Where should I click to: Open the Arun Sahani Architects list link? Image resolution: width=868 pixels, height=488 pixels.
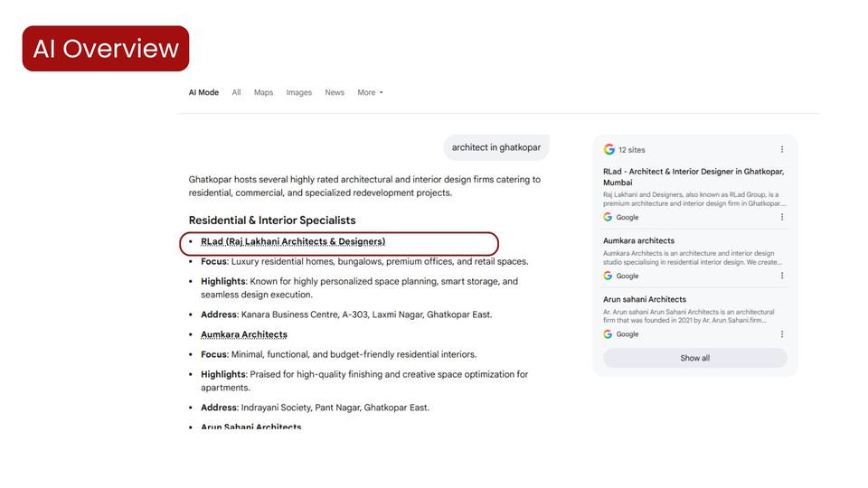click(x=250, y=427)
